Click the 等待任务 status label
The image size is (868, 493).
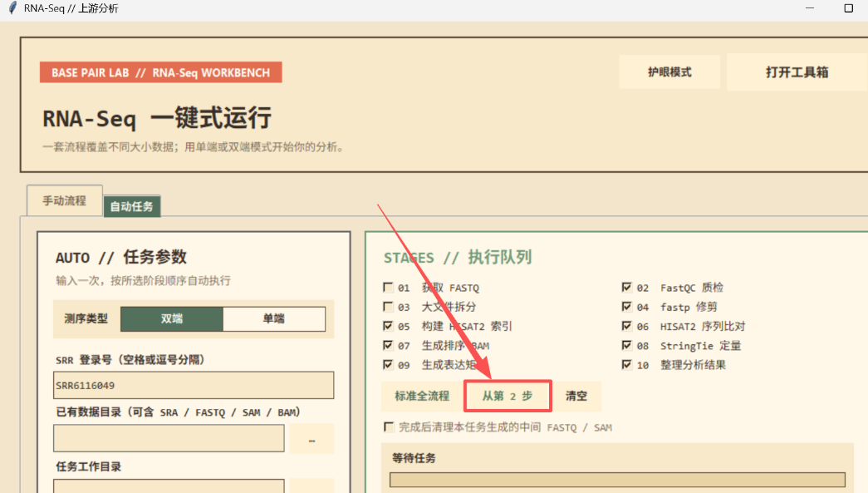[x=414, y=458]
